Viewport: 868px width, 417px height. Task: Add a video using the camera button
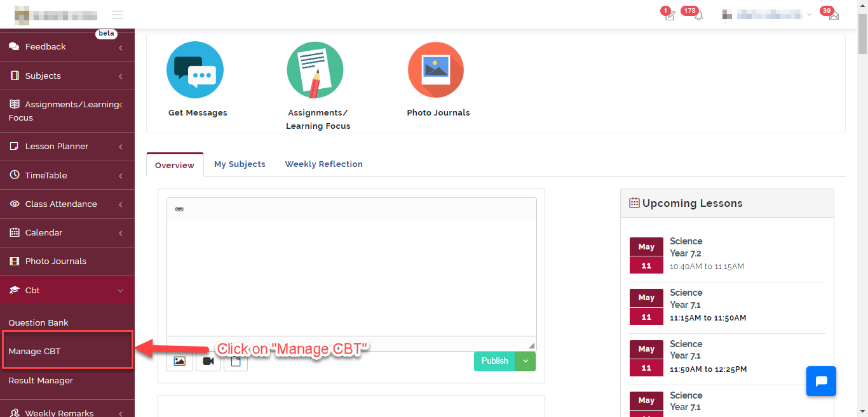pos(208,361)
